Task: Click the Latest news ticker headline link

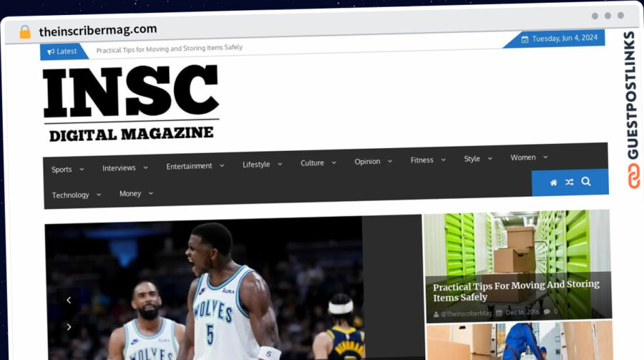Action: pos(169,49)
